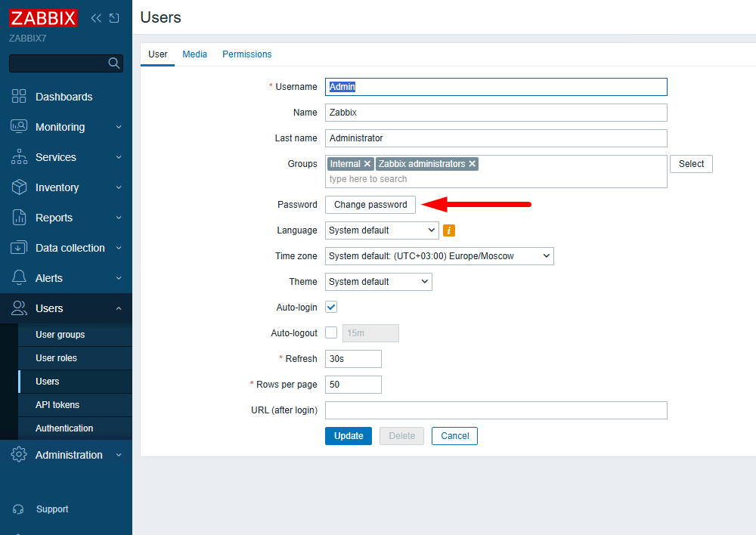Click the Administration gear icon
The image size is (756, 535).
click(x=19, y=454)
